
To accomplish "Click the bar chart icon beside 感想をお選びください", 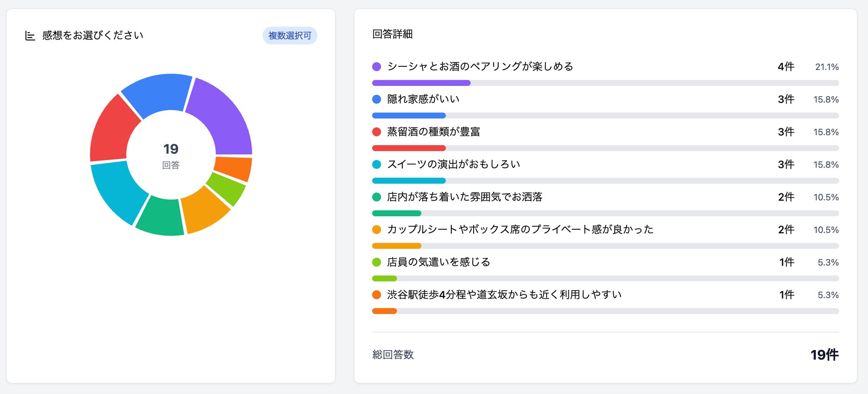I will (30, 36).
